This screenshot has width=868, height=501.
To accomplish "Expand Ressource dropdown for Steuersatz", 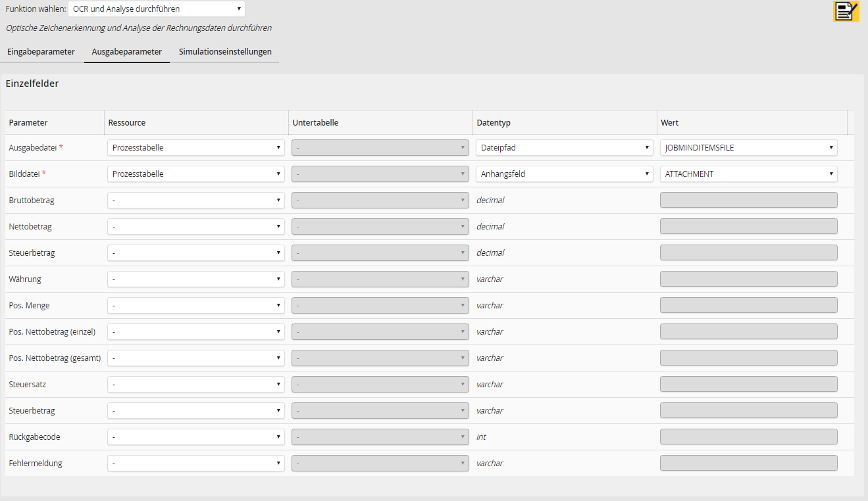I will point(196,385).
